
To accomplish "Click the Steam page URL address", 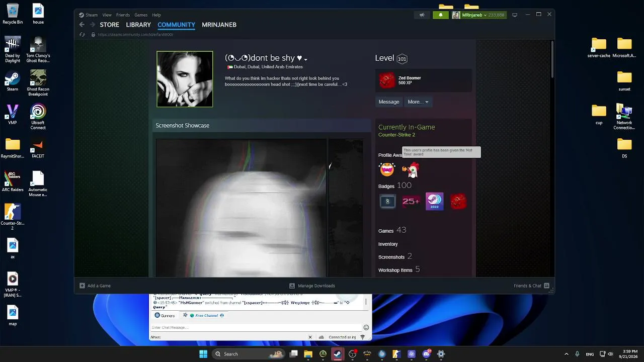I will click(135, 35).
